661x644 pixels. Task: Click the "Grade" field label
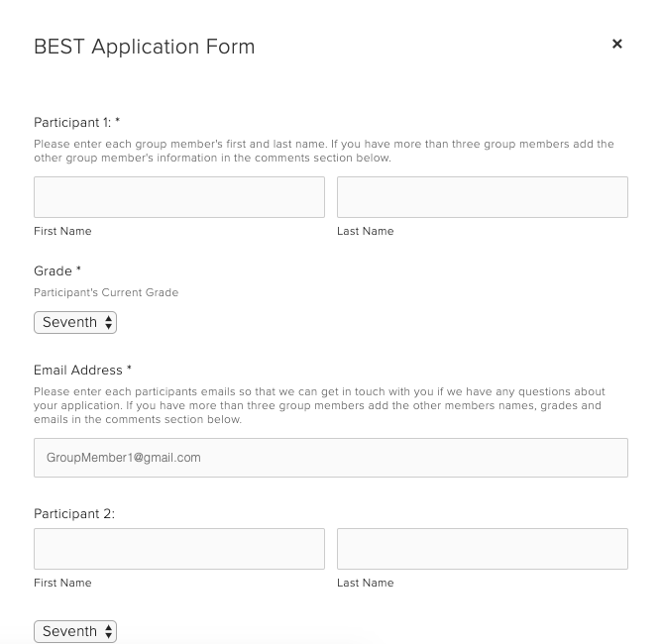tap(54, 270)
